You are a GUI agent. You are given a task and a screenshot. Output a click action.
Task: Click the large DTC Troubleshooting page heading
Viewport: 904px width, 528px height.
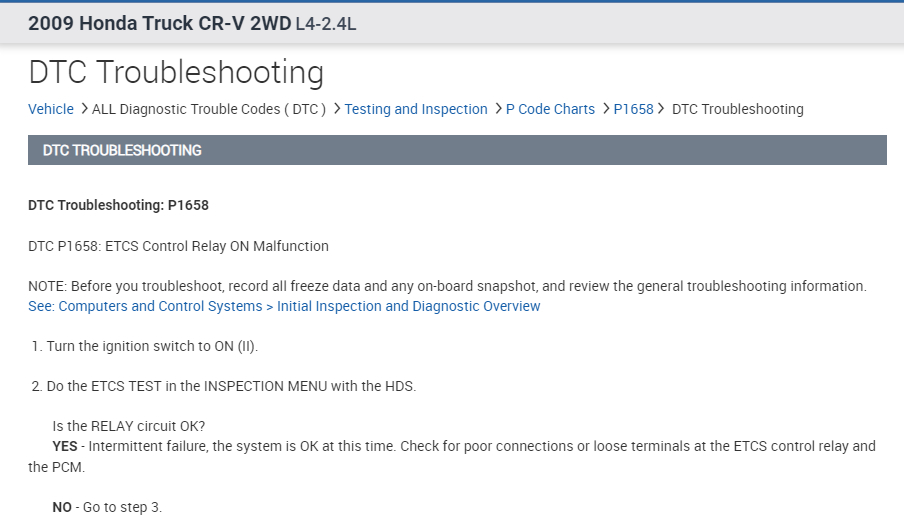coord(176,73)
